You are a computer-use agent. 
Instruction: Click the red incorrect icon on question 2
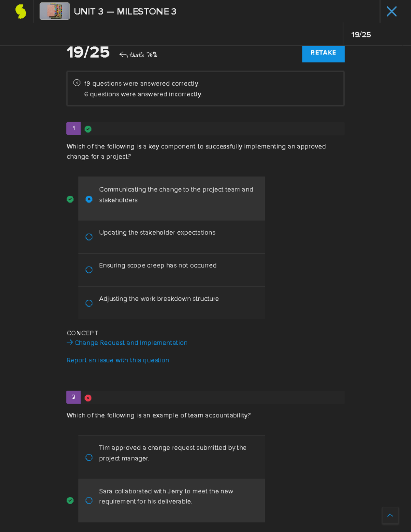click(x=88, y=398)
